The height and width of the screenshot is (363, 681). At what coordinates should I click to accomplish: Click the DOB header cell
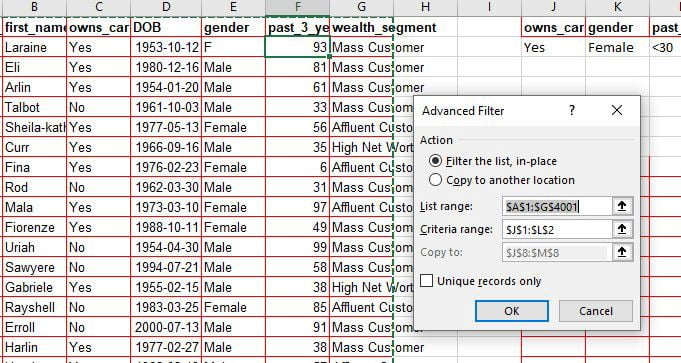[166, 27]
